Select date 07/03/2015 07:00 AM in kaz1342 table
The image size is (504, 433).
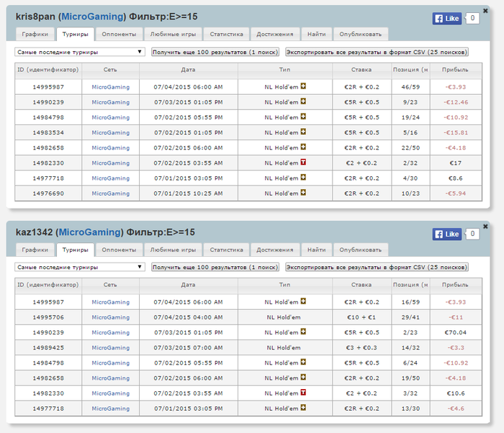click(189, 347)
